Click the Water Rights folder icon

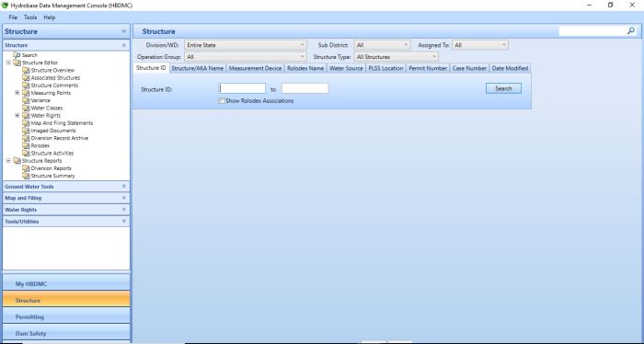[x=26, y=115]
